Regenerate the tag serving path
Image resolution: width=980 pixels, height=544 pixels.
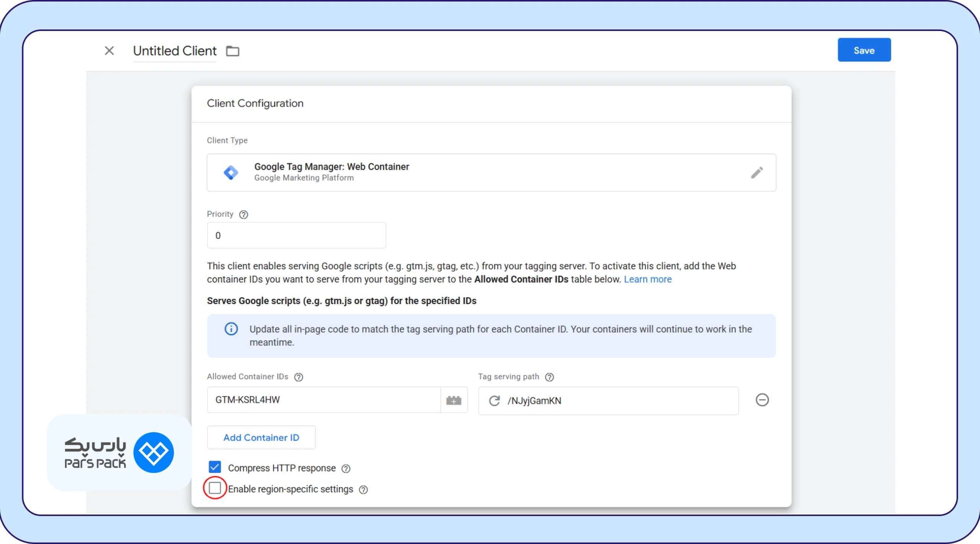click(494, 401)
